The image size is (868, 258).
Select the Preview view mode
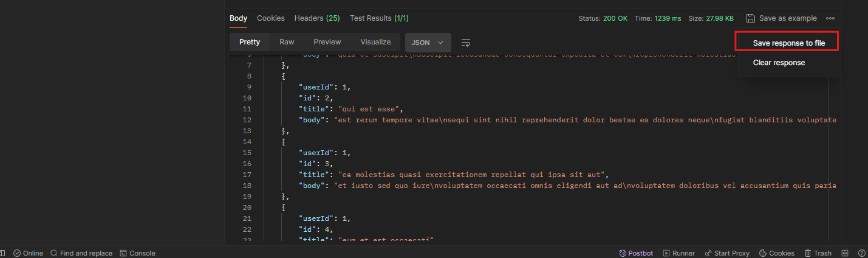tap(327, 42)
